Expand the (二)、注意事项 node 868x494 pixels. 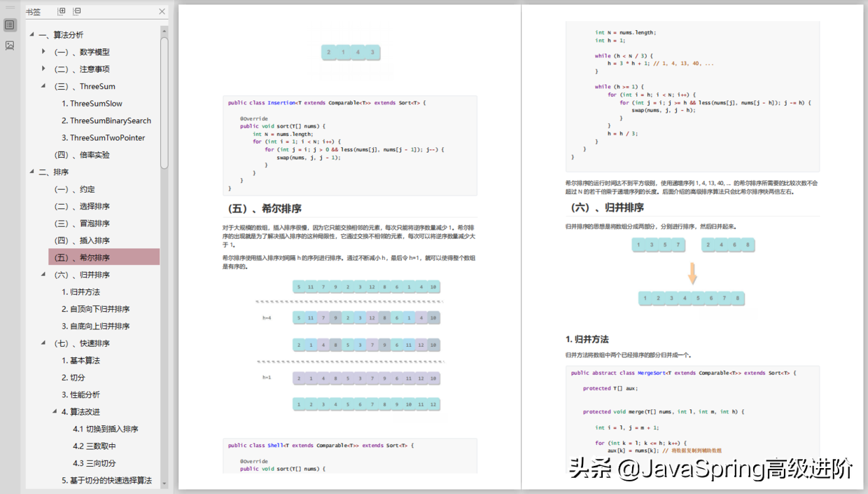[43, 69]
